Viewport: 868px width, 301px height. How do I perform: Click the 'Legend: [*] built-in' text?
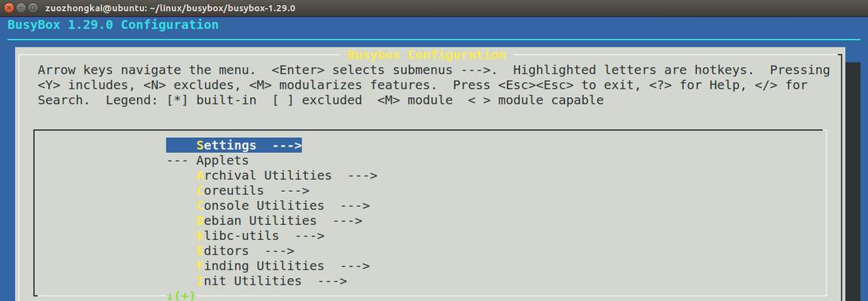(181, 100)
